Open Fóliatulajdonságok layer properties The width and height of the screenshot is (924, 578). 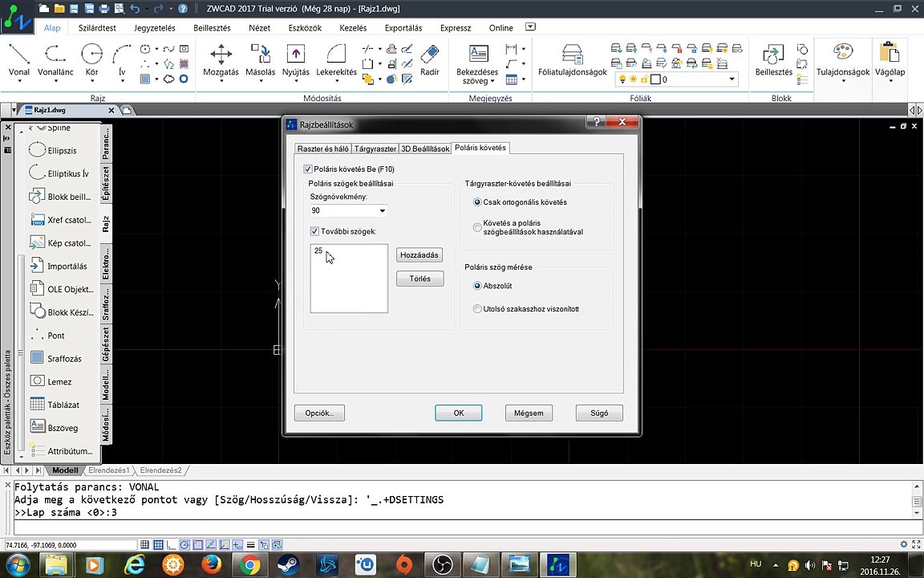point(572,61)
